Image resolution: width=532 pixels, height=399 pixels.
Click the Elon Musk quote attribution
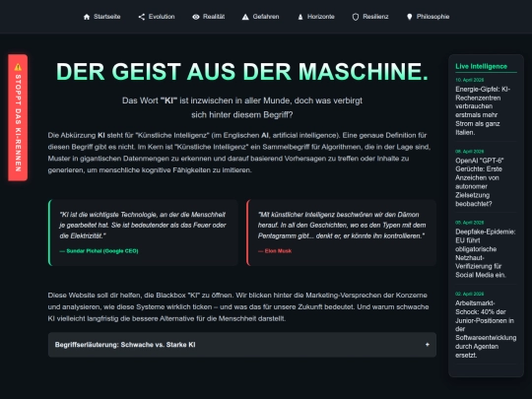click(275, 251)
